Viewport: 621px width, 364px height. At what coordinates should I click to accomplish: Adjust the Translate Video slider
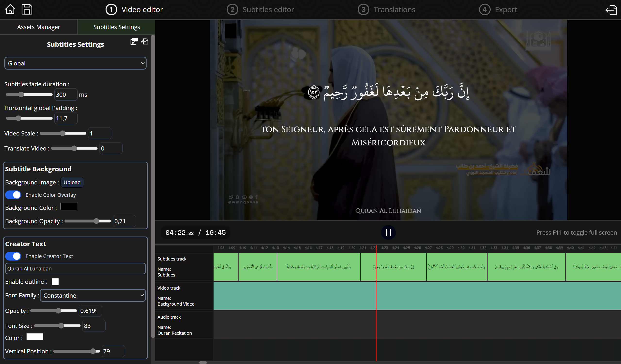click(75, 148)
